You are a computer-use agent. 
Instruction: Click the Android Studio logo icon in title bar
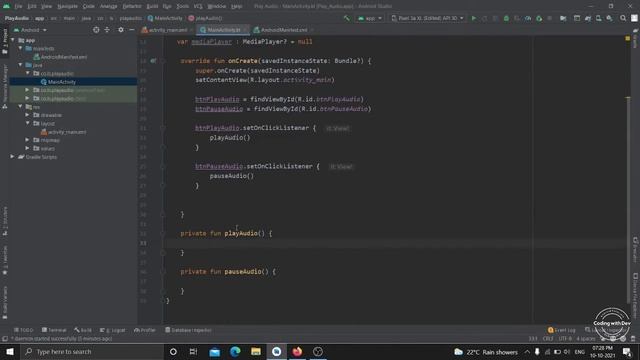pyautogui.click(x=6, y=6)
